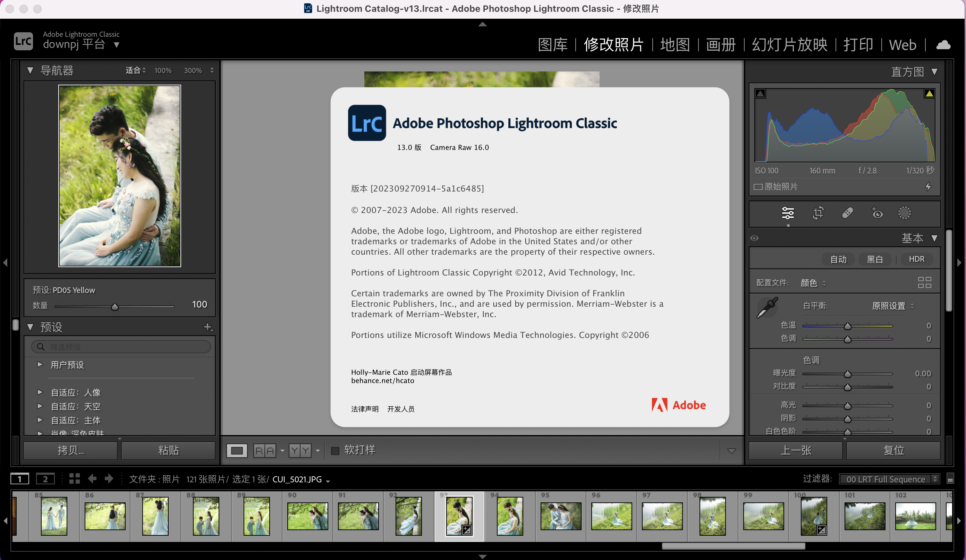The height and width of the screenshot is (560, 966).
Task: Enable the 软打样 soft proofing checkbox
Action: click(335, 451)
